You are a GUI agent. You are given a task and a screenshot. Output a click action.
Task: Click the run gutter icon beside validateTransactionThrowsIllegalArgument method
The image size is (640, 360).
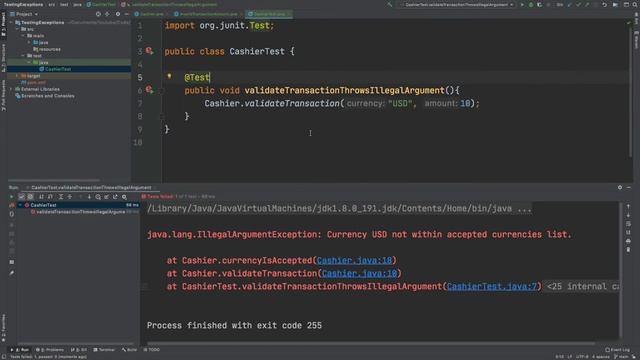[x=149, y=90]
